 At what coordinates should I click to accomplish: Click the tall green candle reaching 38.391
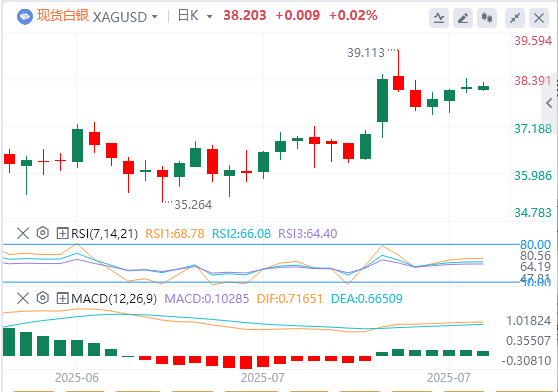coord(383,101)
